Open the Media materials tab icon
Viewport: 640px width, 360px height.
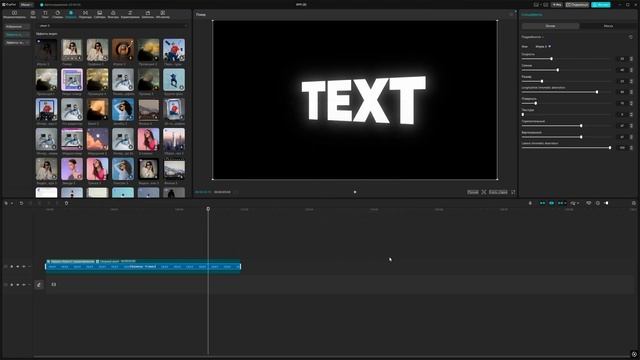14,13
